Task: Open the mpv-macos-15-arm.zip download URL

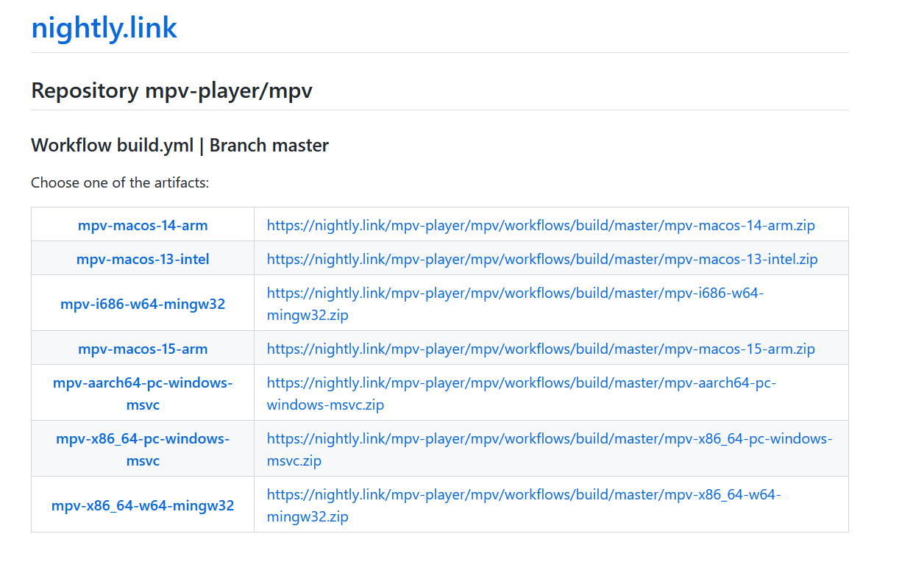Action: [541, 349]
